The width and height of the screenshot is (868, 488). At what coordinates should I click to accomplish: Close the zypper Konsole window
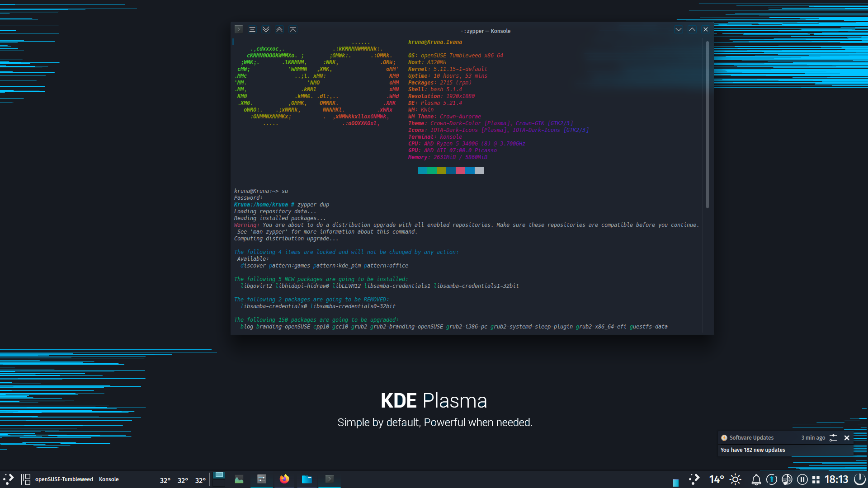706,29
